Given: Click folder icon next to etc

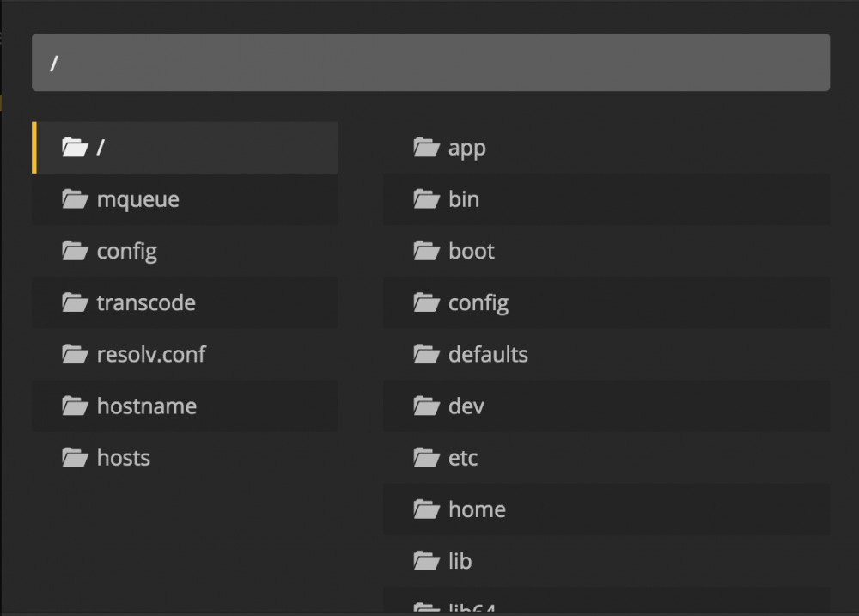Looking at the screenshot, I should click(x=426, y=457).
